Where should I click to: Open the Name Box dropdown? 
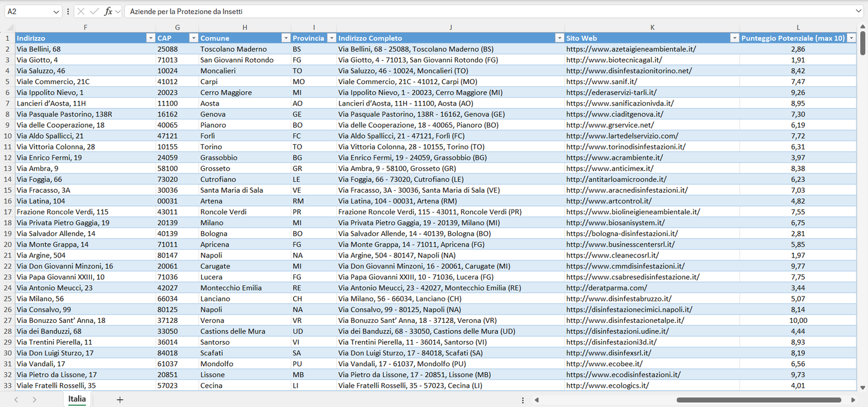[x=56, y=11]
